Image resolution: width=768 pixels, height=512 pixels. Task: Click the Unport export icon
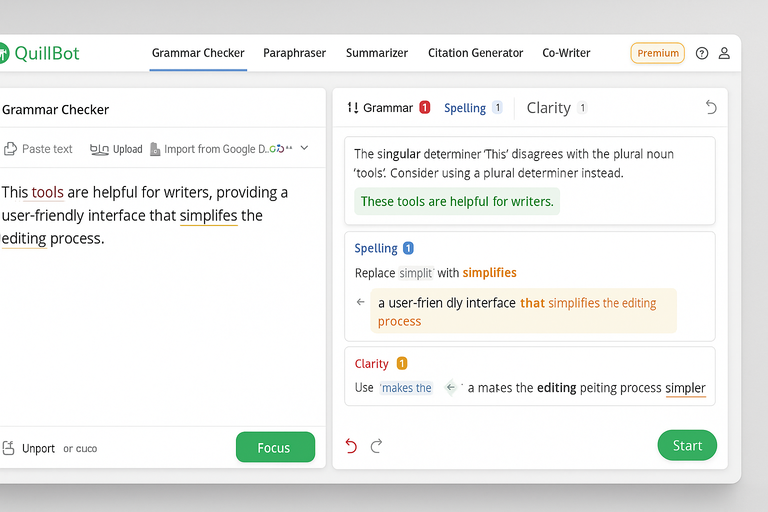[8, 448]
